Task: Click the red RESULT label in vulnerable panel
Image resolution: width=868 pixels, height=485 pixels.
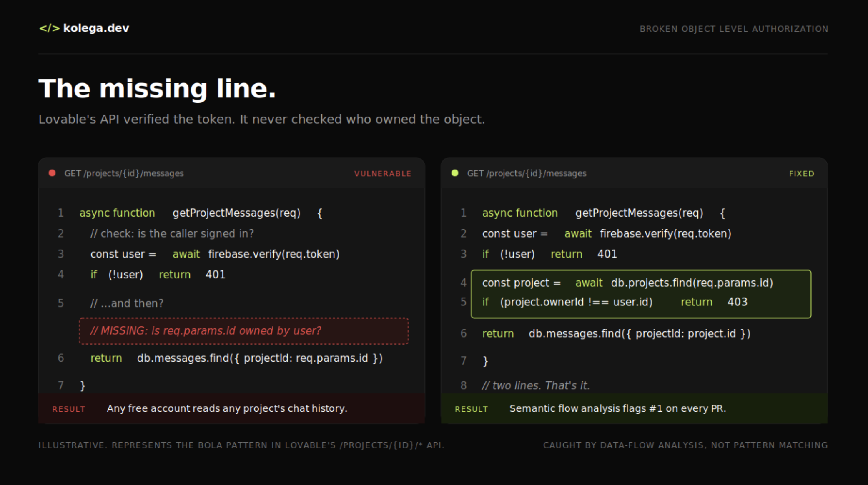Action: (x=69, y=409)
